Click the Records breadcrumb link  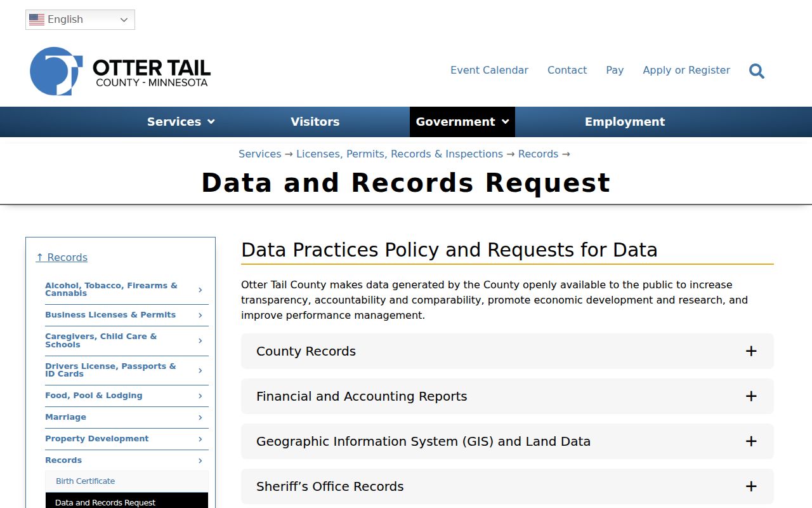(x=538, y=154)
